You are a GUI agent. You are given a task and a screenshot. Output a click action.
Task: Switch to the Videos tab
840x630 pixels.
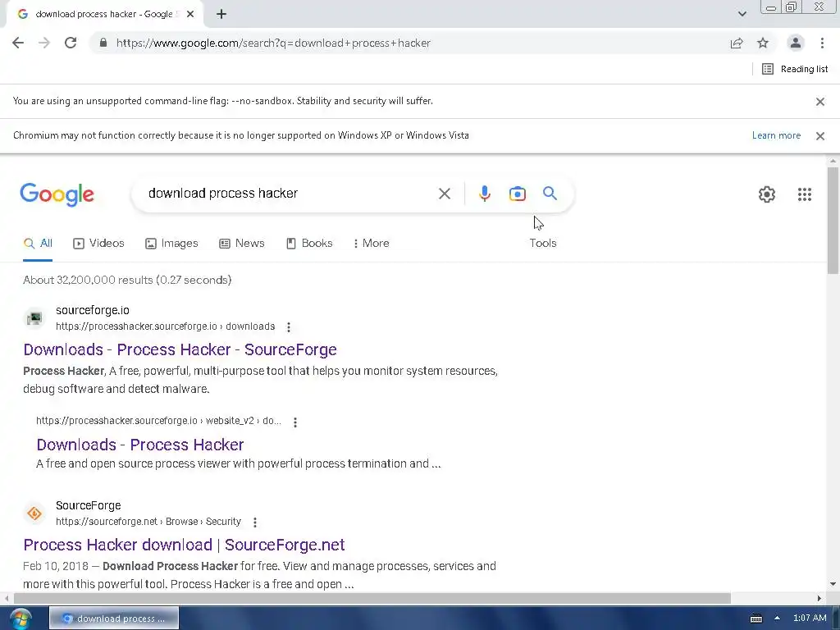tap(98, 243)
